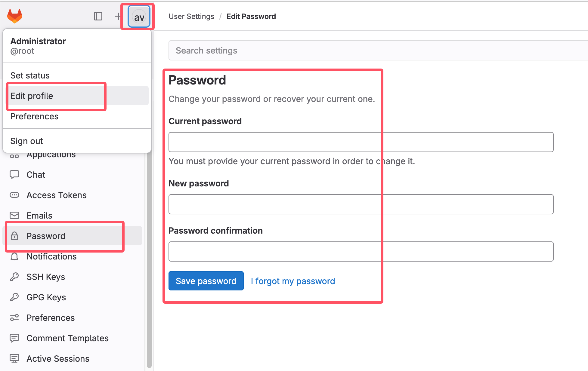Viewport: 588px width, 371px height.
Task: Click the Password lock icon
Action: 14,236
